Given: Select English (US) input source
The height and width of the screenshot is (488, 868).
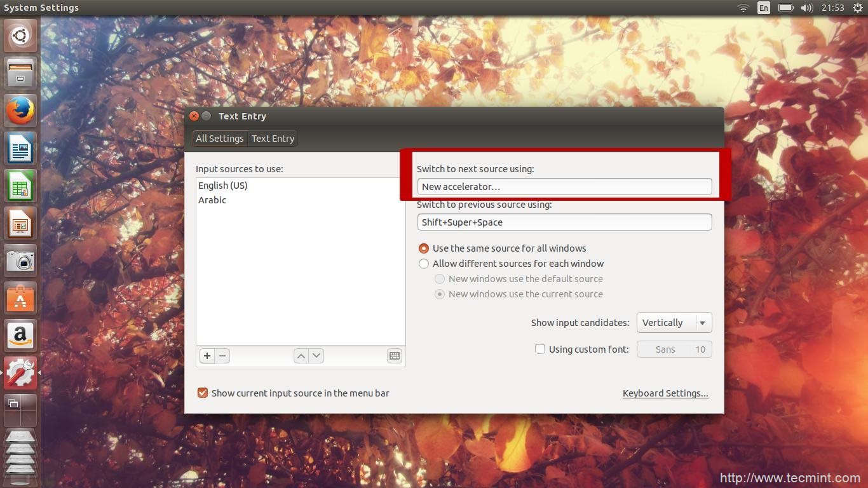Looking at the screenshot, I should click(301, 186).
